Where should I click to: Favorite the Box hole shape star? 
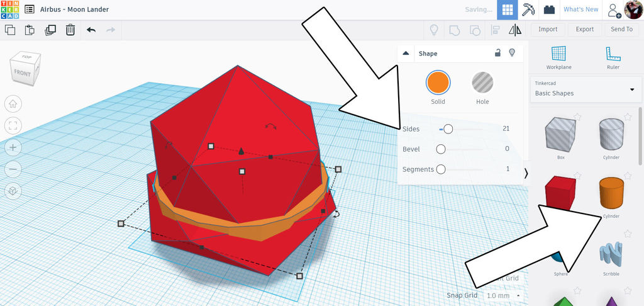click(577, 117)
